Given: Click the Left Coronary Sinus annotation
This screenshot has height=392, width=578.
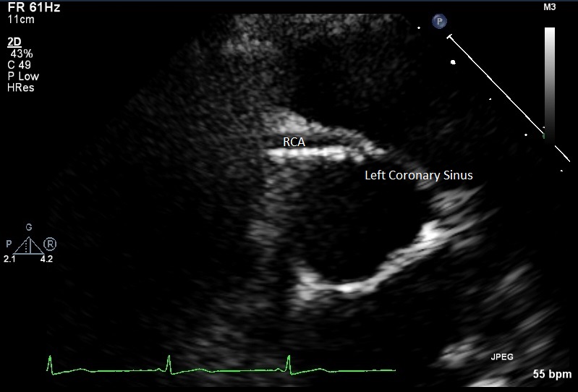Looking at the screenshot, I should pyautogui.click(x=418, y=175).
